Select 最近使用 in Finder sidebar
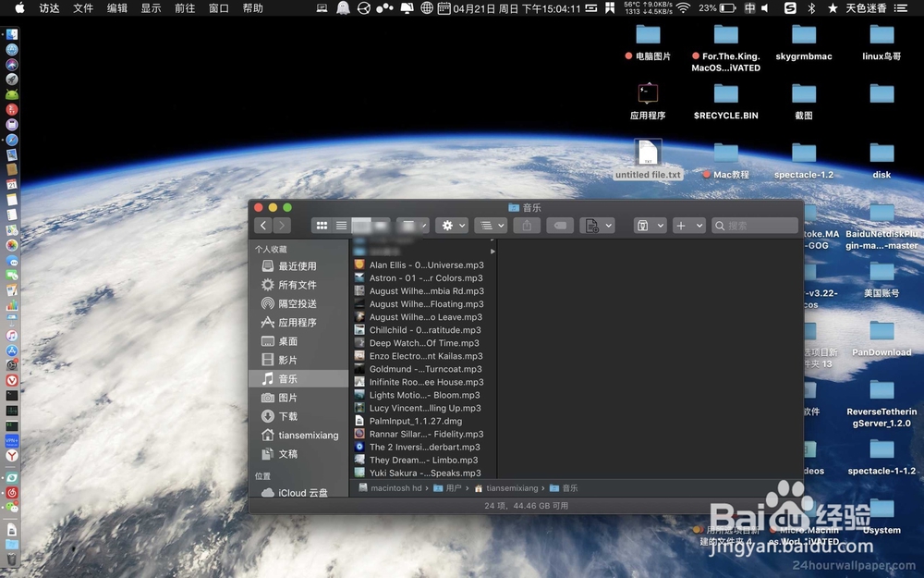The image size is (924, 578). coord(298,266)
